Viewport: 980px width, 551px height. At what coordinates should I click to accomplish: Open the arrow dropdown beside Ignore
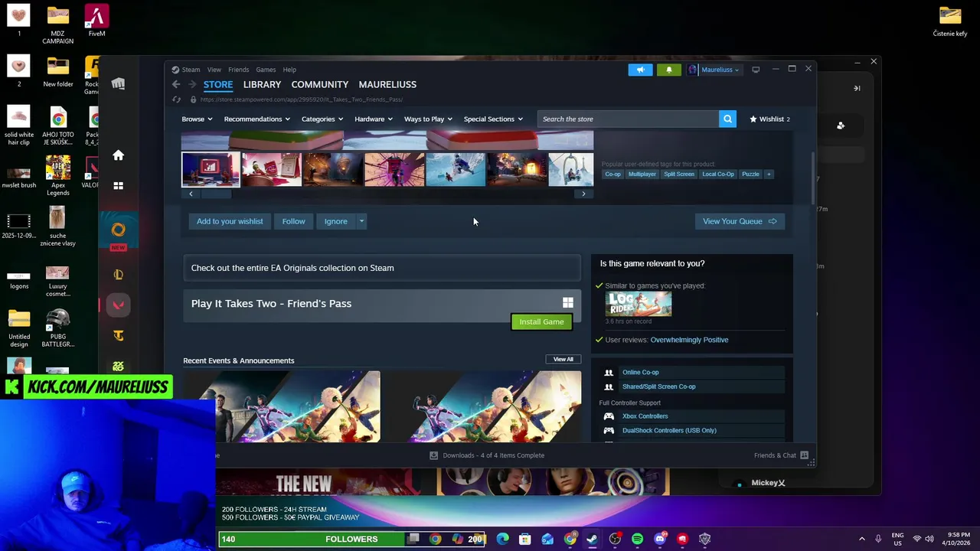(x=361, y=221)
